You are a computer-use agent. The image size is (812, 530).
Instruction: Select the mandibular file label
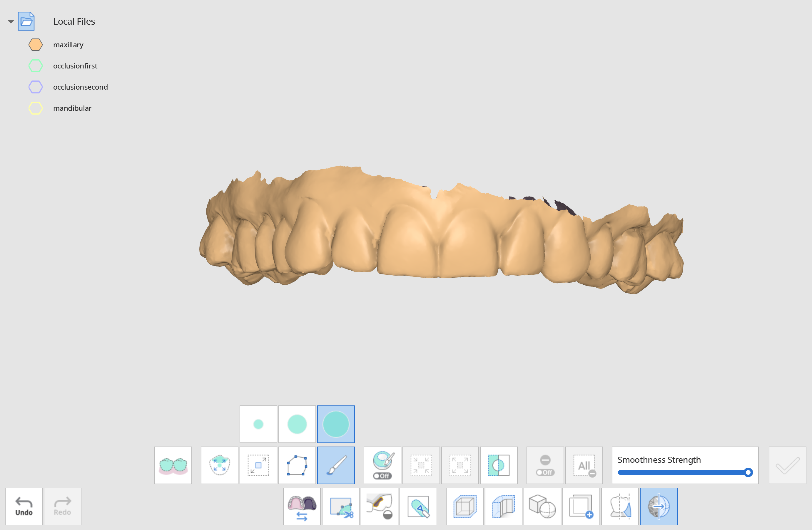[72, 108]
